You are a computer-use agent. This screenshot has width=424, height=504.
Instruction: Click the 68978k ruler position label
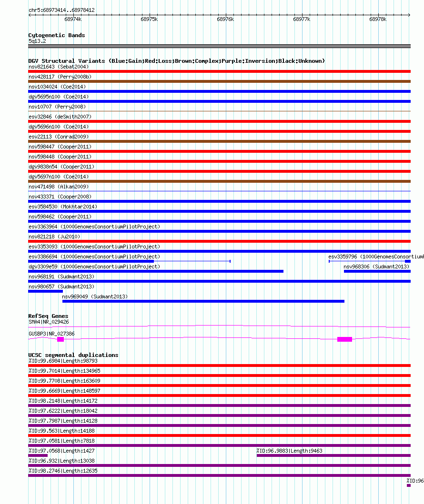click(378, 20)
